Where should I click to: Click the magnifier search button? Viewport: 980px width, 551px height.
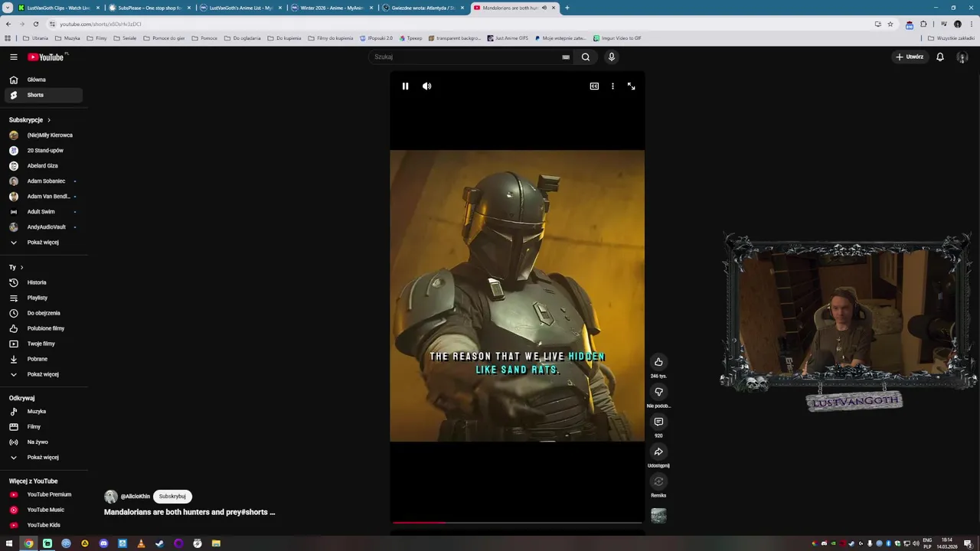coord(586,57)
